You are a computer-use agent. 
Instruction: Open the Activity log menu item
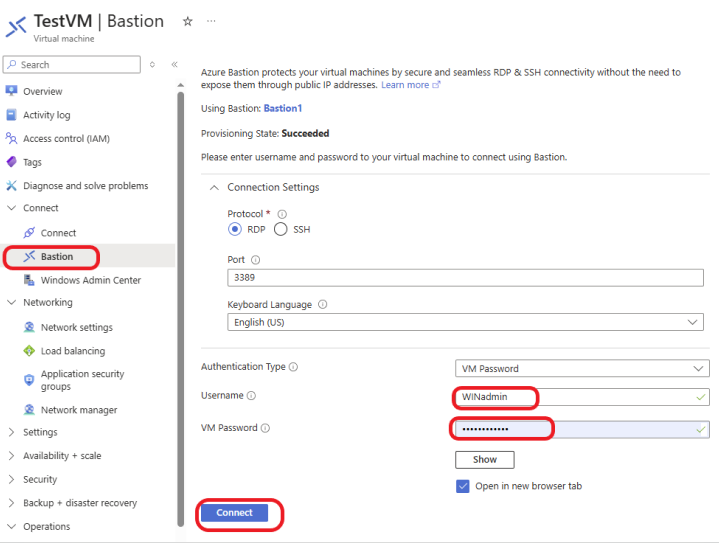(47, 115)
